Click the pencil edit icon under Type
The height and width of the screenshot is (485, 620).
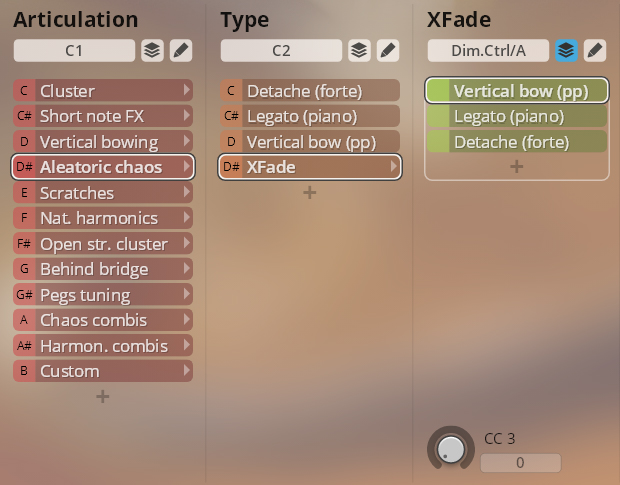pyautogui.click(x=388, y=51)
